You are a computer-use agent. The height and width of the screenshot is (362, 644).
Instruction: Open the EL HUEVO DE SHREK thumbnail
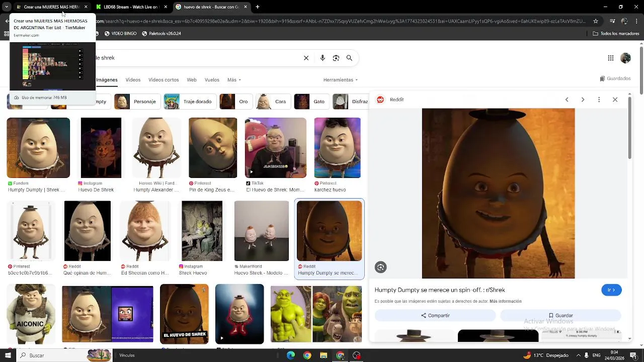[184, 314]
